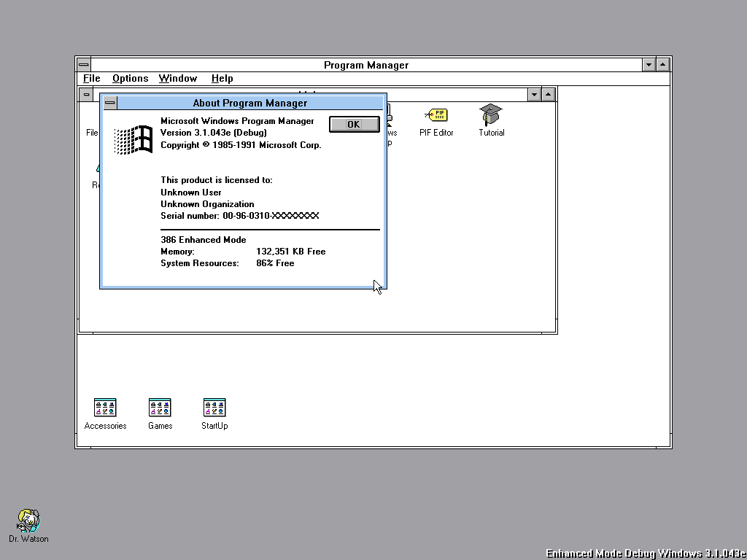Select the minimized Dr. Watson icon
The width and height of the screenshot is (747, 560).
click(28, 521)
